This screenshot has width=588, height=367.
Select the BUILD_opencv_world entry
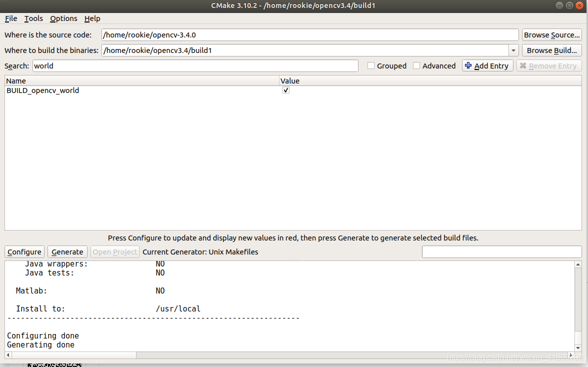point(43,90)
